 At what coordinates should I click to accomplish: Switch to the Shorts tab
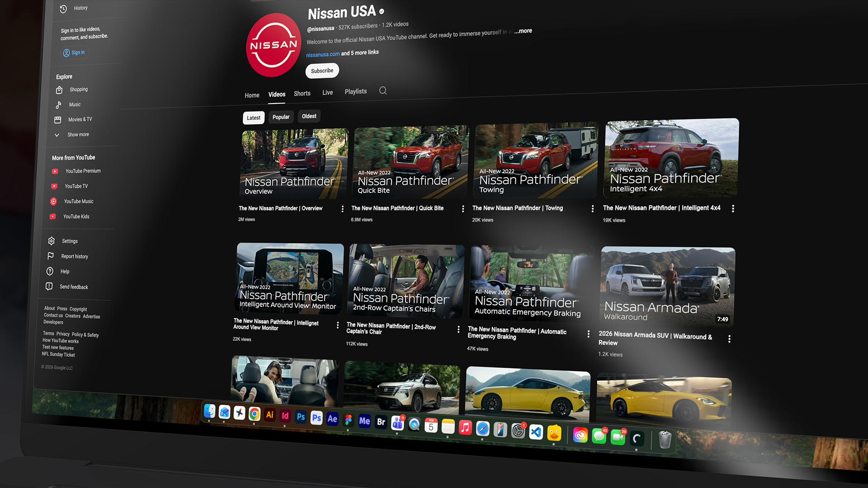point(302,94)
